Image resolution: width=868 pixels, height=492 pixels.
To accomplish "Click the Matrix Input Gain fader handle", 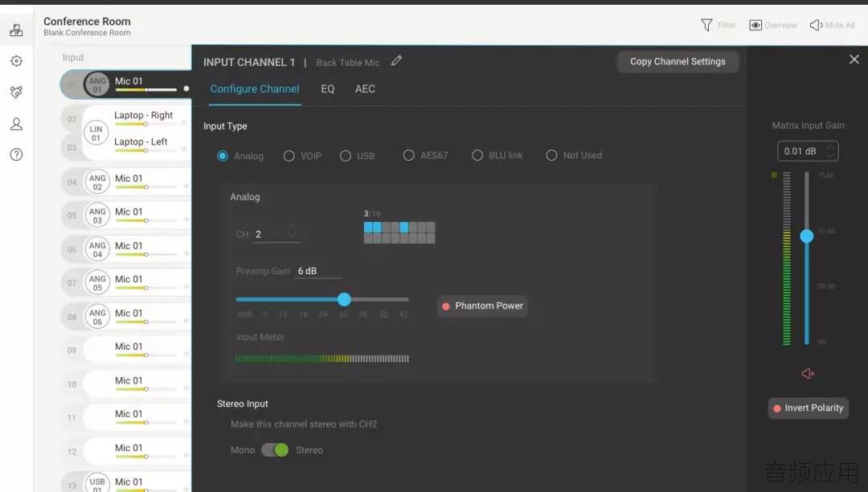I will [807, 236].
